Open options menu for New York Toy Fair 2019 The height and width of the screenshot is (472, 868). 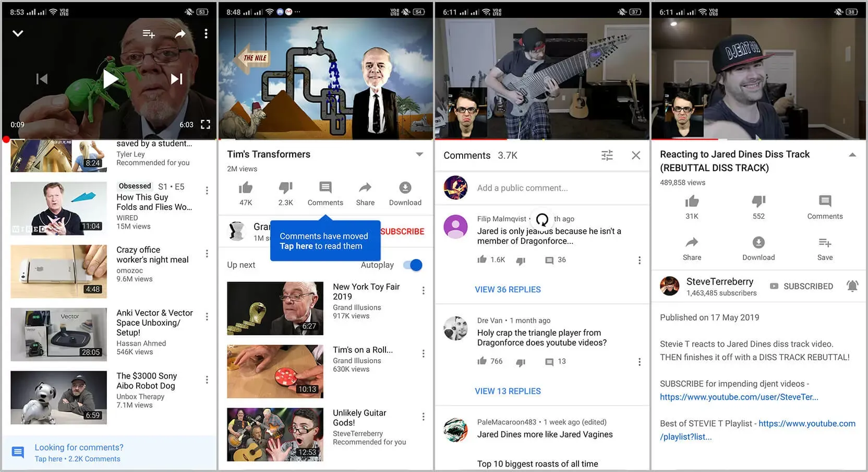(423, 291)
